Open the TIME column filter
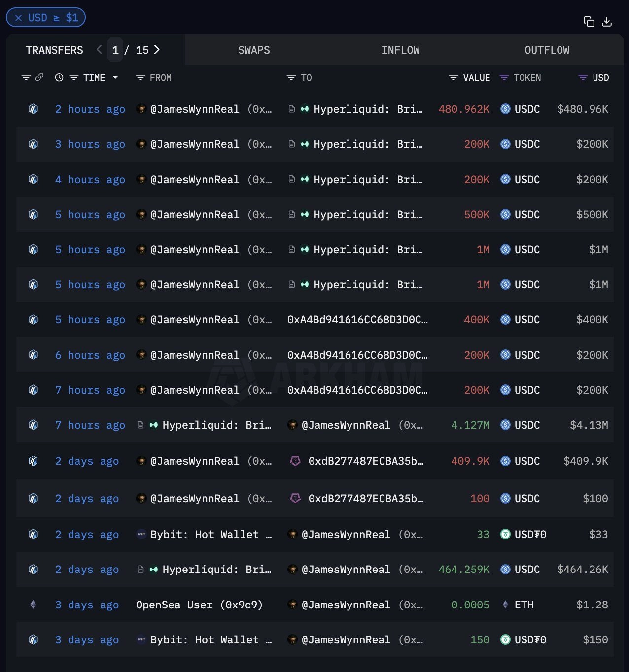Screen dimensions: 629x672 click(x=74, y=77)
